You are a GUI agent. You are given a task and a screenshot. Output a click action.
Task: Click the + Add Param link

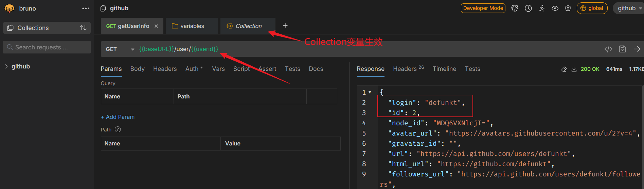pos(118,117)
